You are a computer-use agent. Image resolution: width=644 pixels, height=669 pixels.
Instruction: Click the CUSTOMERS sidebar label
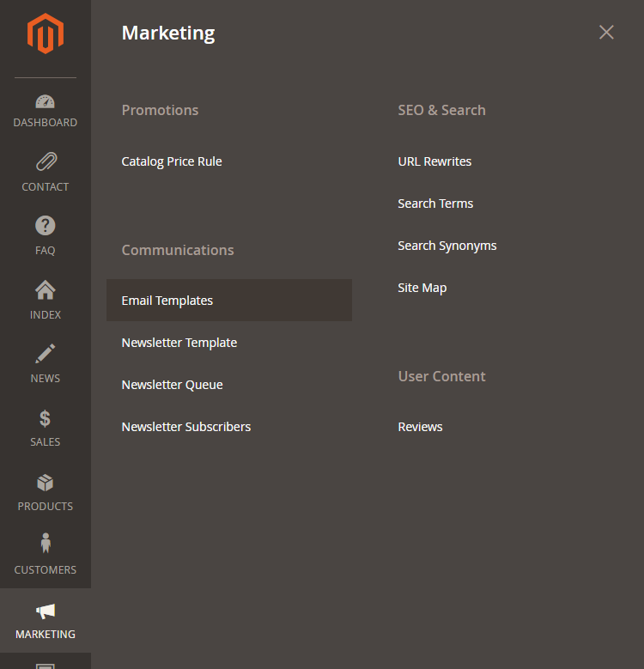(46, 570)
